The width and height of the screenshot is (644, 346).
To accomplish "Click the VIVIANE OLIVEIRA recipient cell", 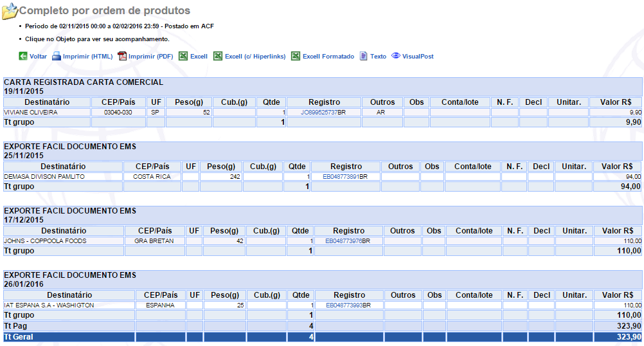I will point(31,112).
